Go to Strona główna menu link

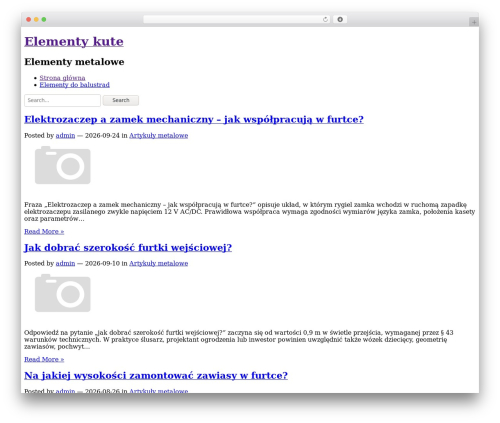click(x=62, y=78)
